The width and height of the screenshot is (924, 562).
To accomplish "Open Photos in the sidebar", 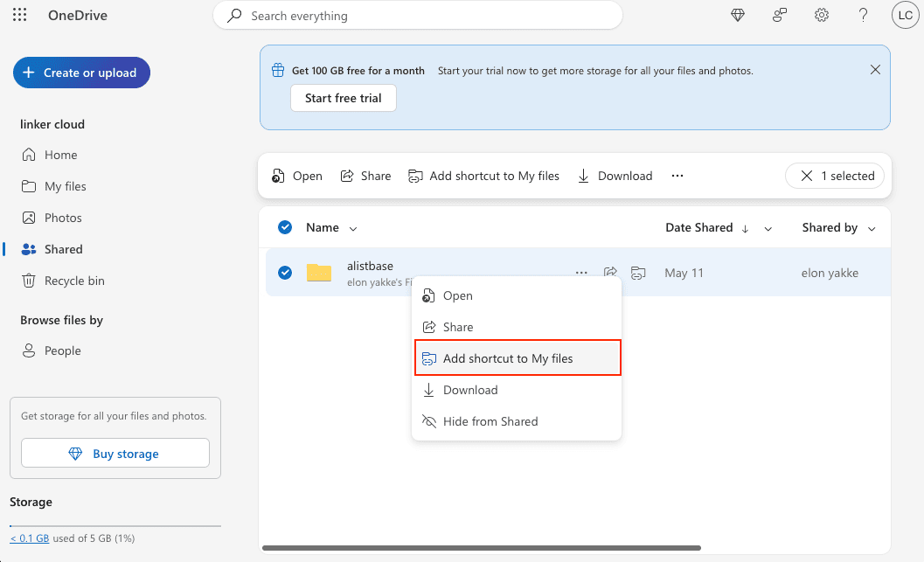I will pos(52,218).
